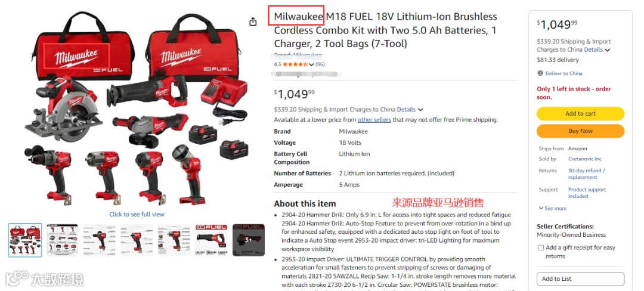Add the combo kit to cart
Image resolution: width=644 pixels, height=291 pixels.
point(580,114)
